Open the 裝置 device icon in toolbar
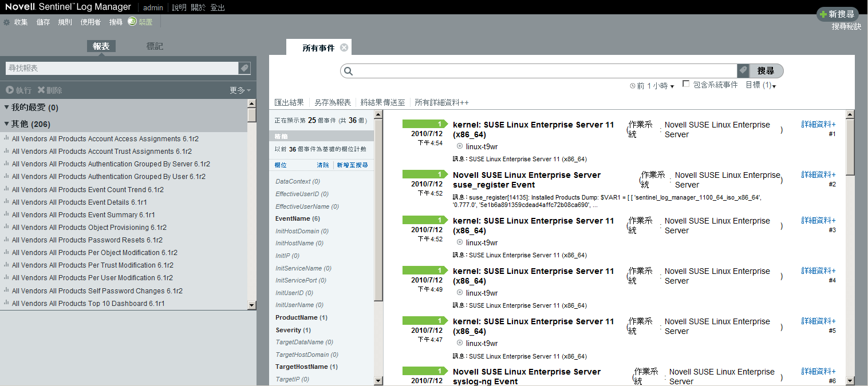Screen dimensions: 868x386 [132, 22]
